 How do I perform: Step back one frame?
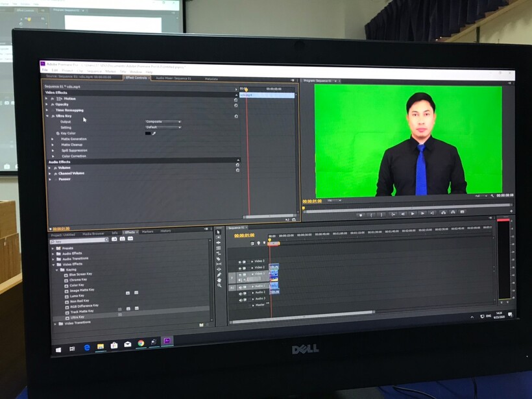(x=403, y=214)
